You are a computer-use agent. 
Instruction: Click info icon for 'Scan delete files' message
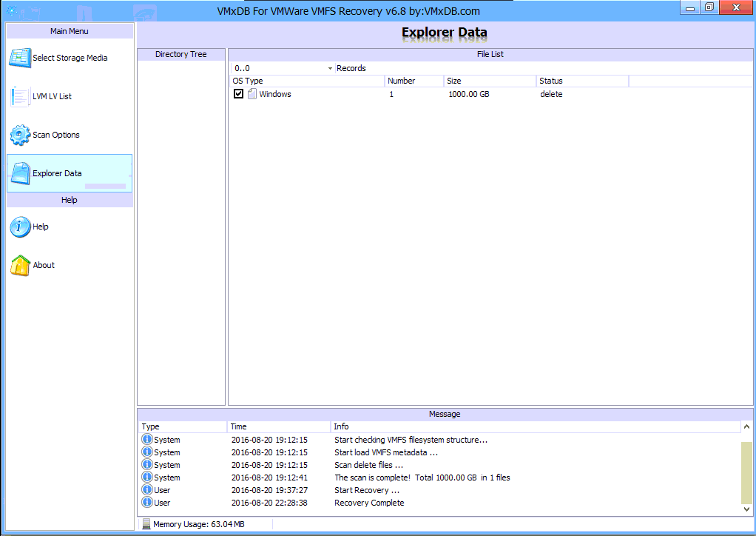[147, 465]
